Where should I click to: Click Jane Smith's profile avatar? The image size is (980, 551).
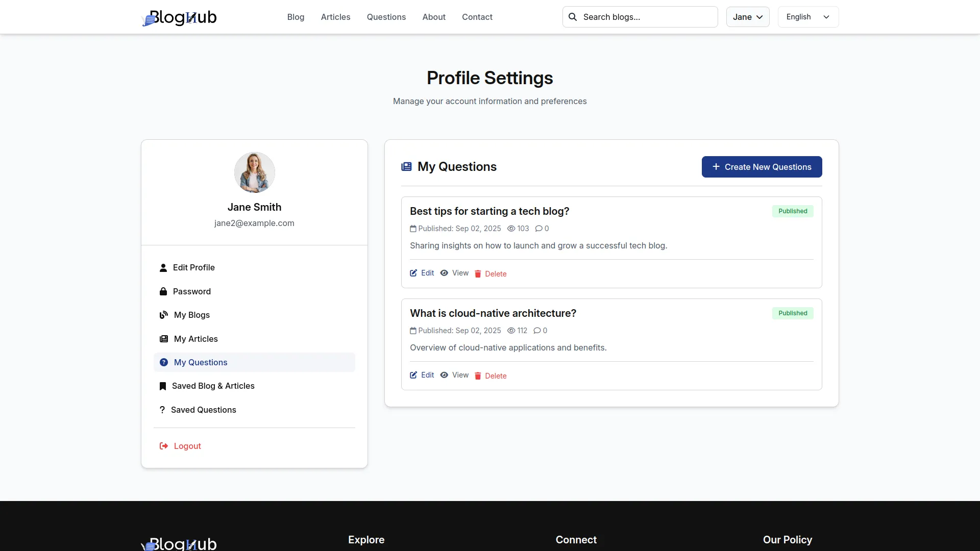click(254, 172)
